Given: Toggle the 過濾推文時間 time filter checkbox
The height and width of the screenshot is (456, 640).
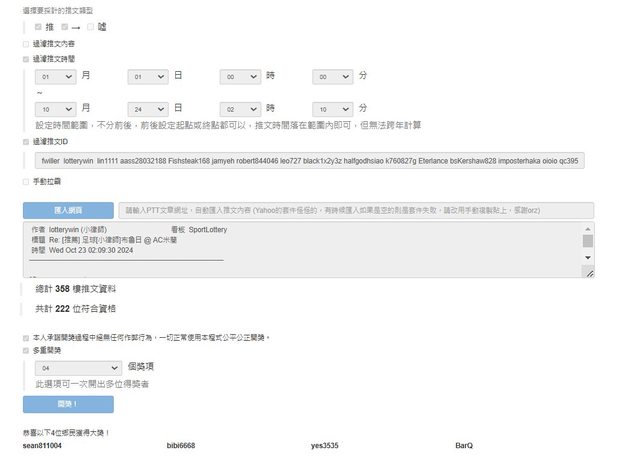Looking at the screenshot, I should 26,59.
